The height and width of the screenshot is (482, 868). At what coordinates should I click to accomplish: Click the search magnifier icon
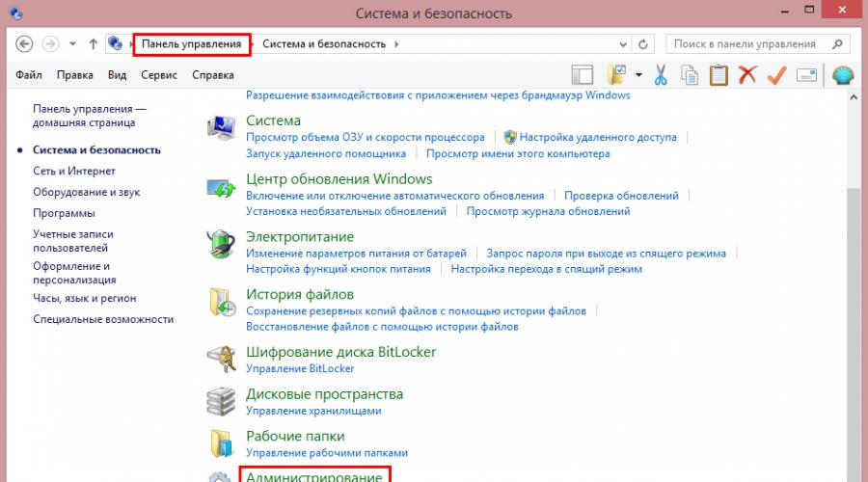click(x=837, y=43)
